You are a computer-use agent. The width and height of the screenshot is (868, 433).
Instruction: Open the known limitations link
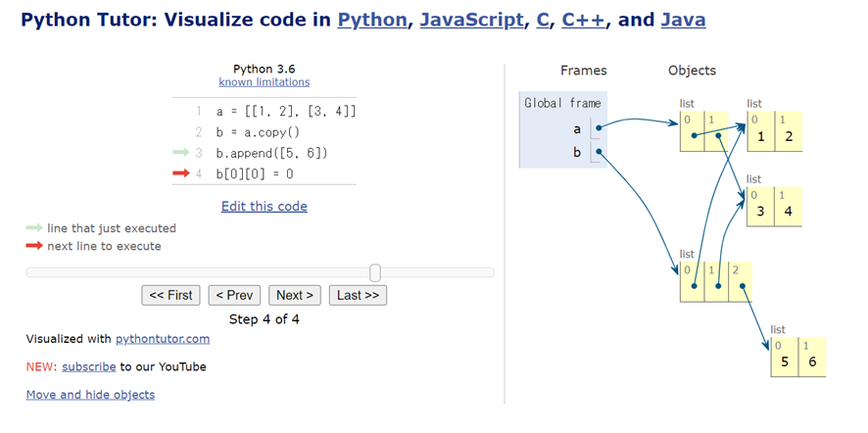pos(265,82)
